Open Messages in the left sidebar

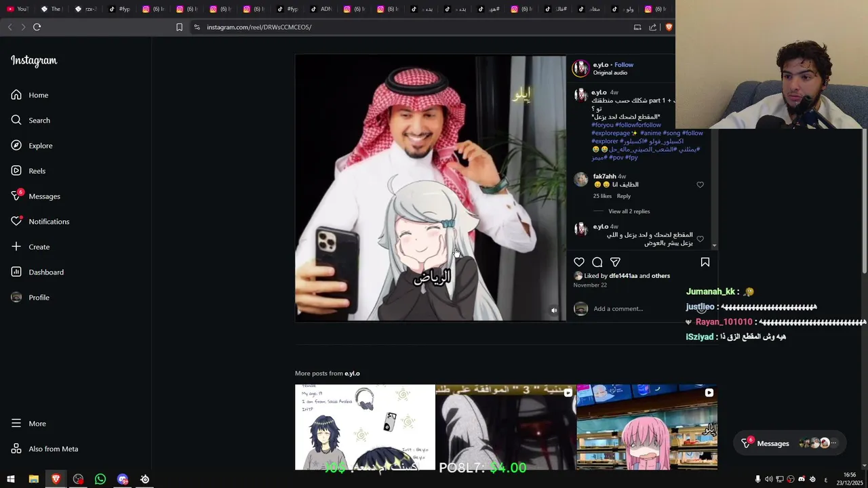click(x=36, y=196)
